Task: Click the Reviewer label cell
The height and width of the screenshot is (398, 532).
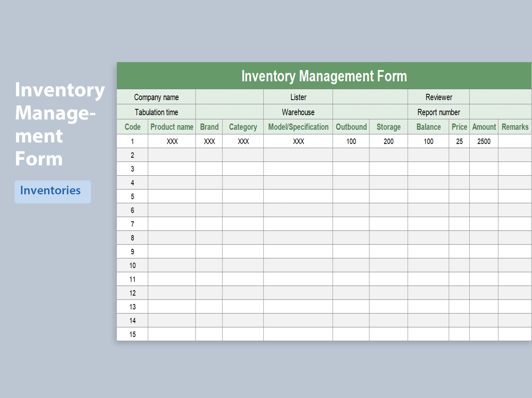Action: click(x=438, y=97)
